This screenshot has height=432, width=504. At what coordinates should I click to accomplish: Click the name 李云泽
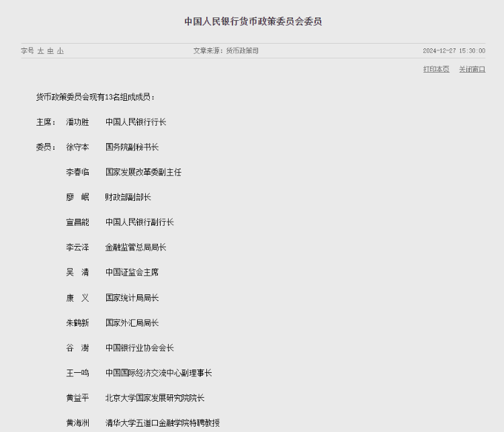tap(77, 247)
